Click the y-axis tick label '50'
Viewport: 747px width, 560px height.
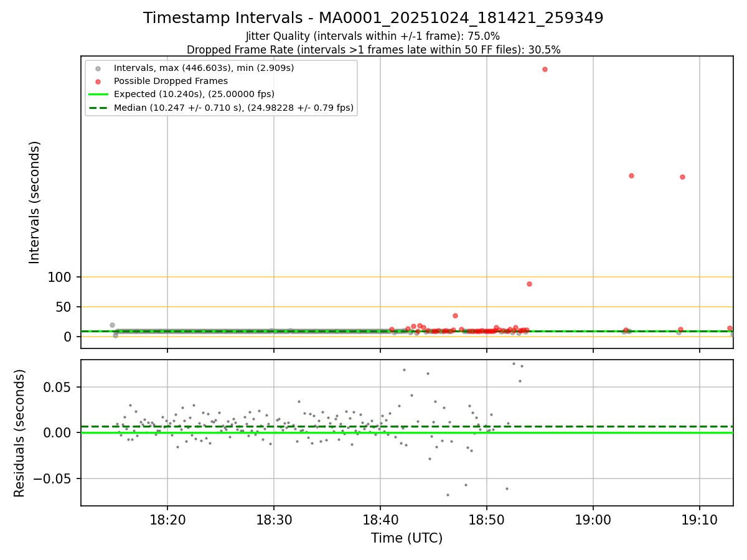pyautogui.click(x=65, y=307)
